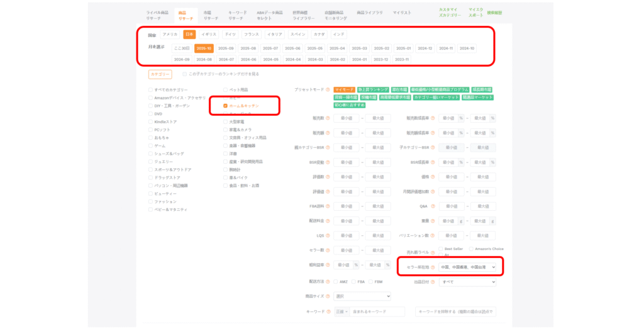Uncheck the ホーム&キッチン category checkbox
Screen dimensions: 644x328
225,106
